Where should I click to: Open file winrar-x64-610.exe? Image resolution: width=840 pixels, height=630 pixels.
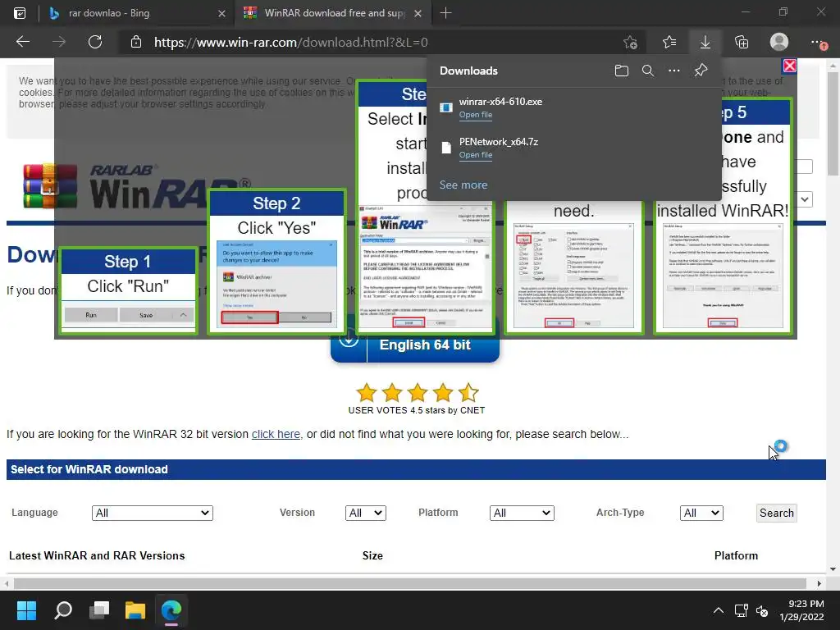click(476, 115)
